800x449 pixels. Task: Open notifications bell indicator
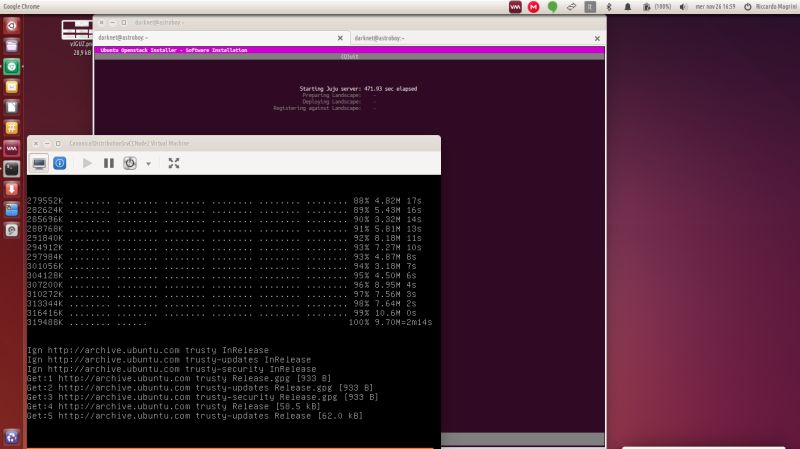[x=628, y=7]
